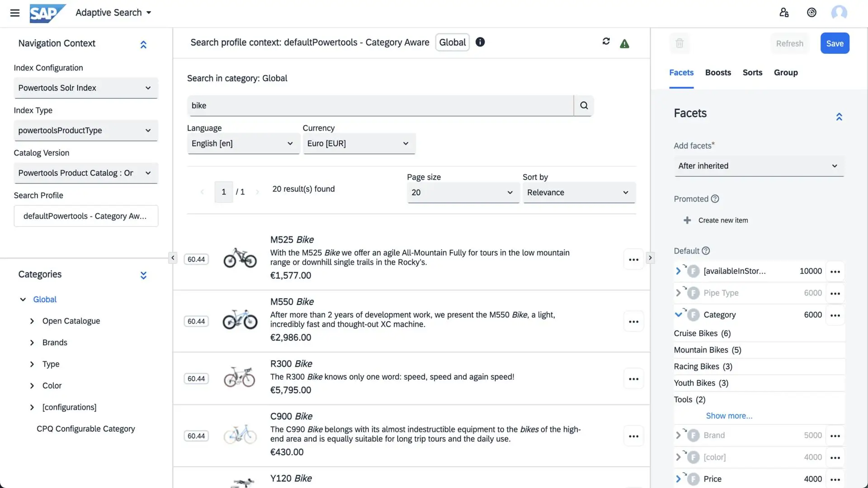Collapse the left panel with arrow handle

click(x=173, y=258)
